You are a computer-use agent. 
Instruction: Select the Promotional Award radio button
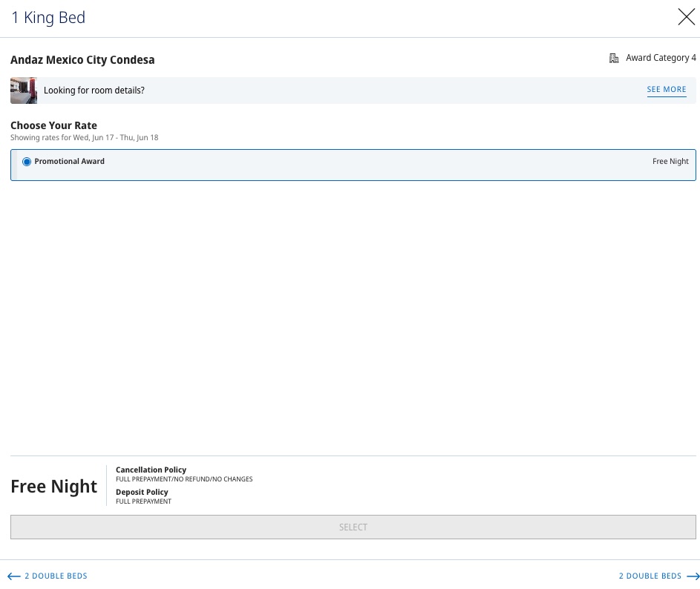pos(27,162)
